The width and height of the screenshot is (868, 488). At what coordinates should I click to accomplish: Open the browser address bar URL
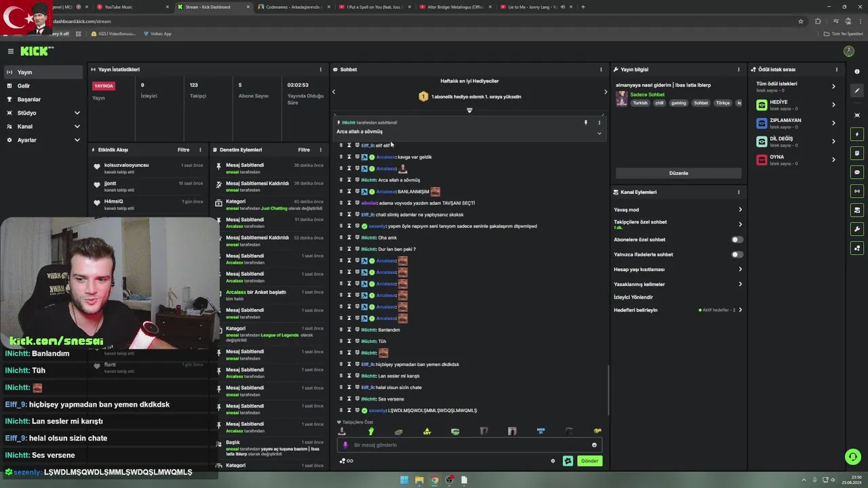tap(82, 21)
